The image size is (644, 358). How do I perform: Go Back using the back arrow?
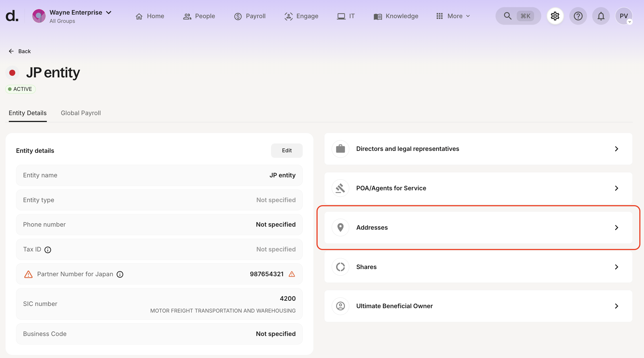[11, 51]
